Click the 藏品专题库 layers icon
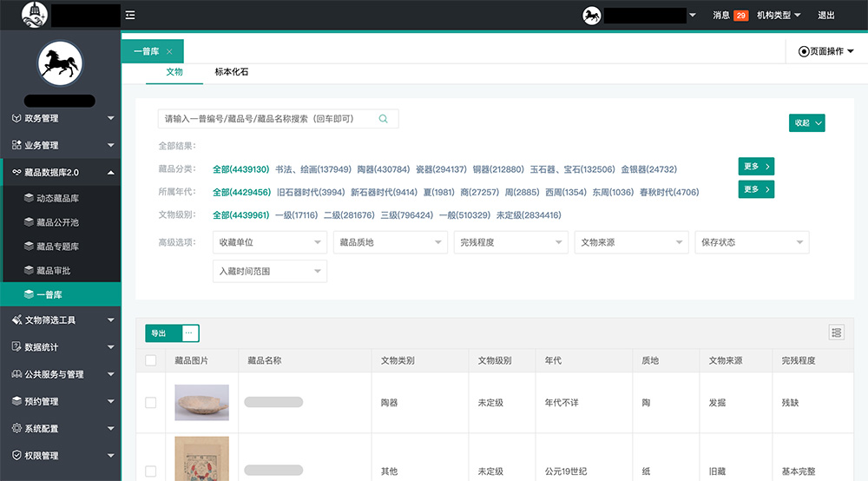This screenshot has height=481, width=868. pos(29,247)
